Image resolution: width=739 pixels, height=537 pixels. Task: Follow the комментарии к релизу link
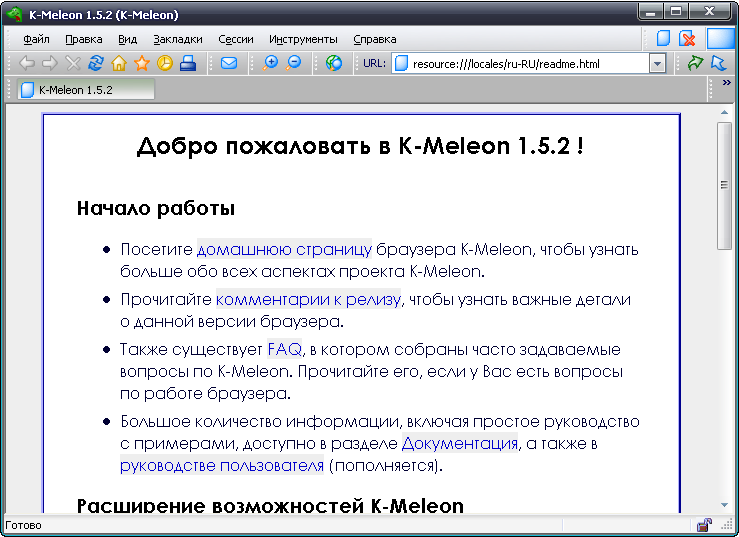[308, 299]
